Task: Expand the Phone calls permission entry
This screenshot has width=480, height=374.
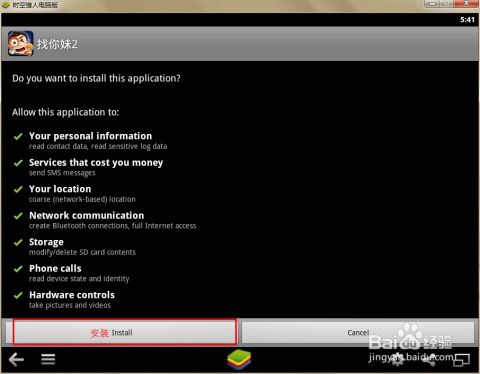Action: [71, 273]
